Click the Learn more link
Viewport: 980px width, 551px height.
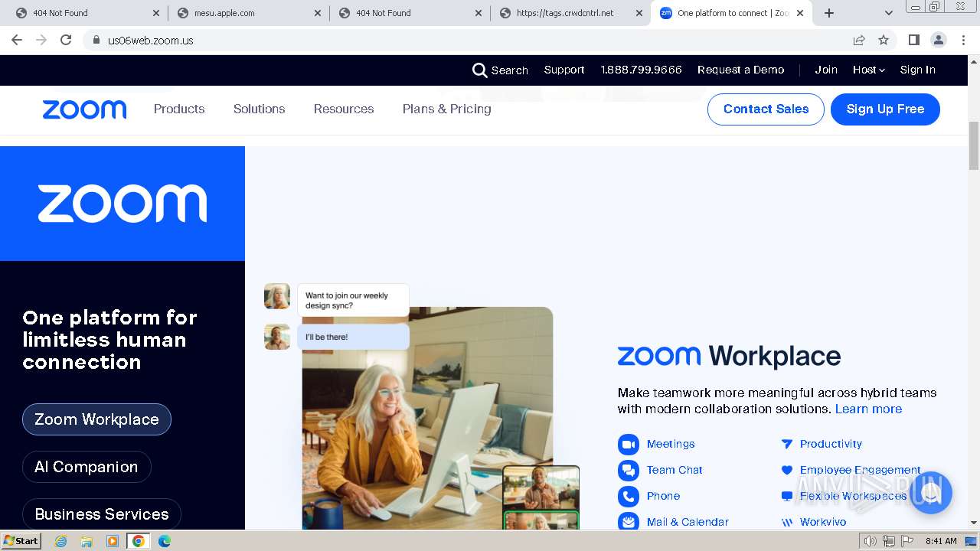tap(868, 409)
